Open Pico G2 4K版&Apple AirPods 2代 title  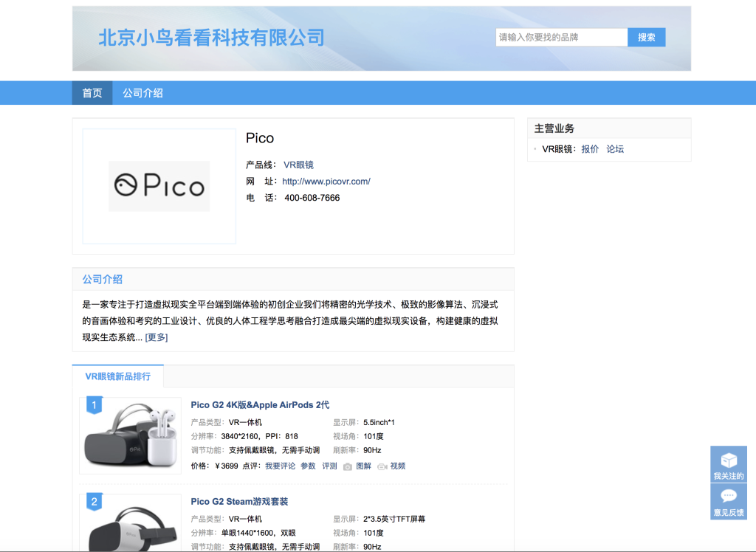click(260, 405)
